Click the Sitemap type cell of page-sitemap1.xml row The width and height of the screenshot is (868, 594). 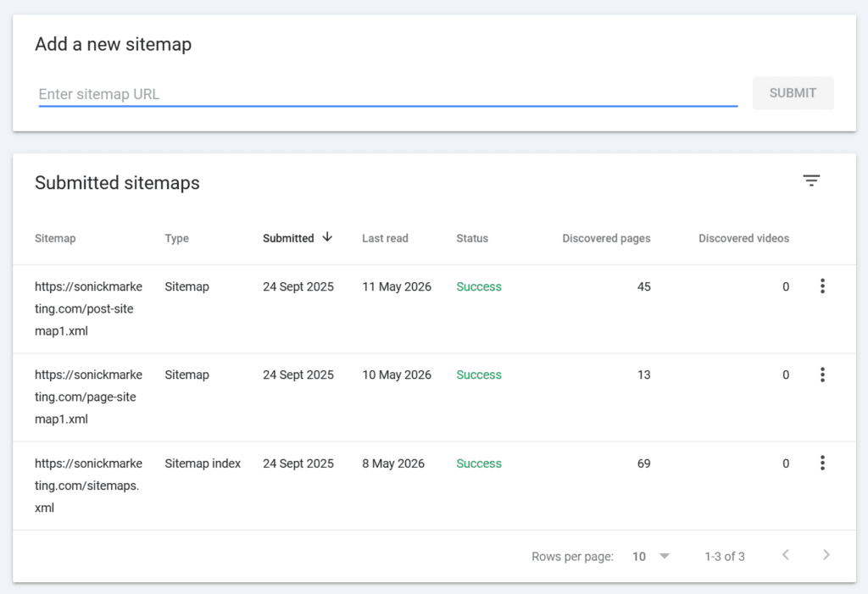(x=187, y=375)
